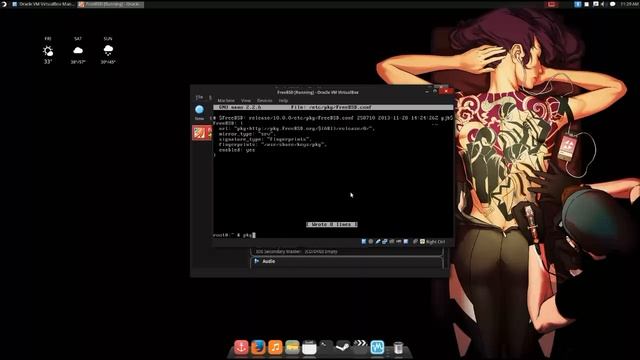Screen dimensions: 640x360
Task: Click the root shell prompt line
Action: coord(234,235)
